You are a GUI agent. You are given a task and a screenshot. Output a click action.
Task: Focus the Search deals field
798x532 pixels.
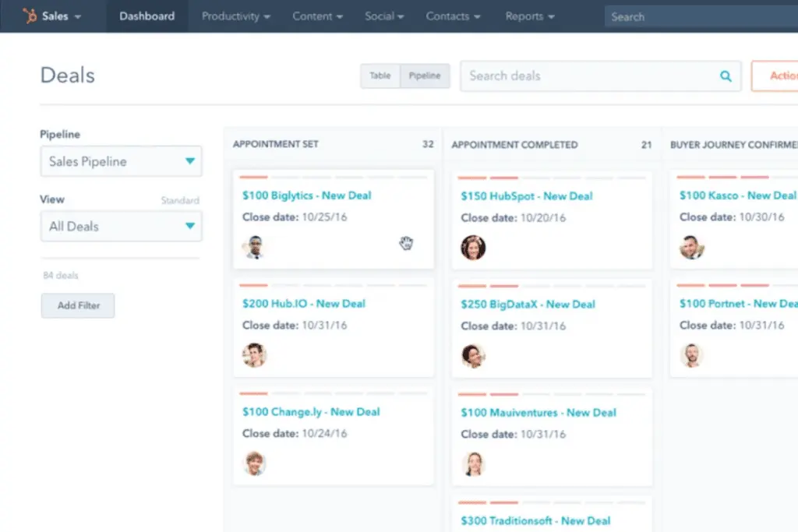(x=601, y=76)
